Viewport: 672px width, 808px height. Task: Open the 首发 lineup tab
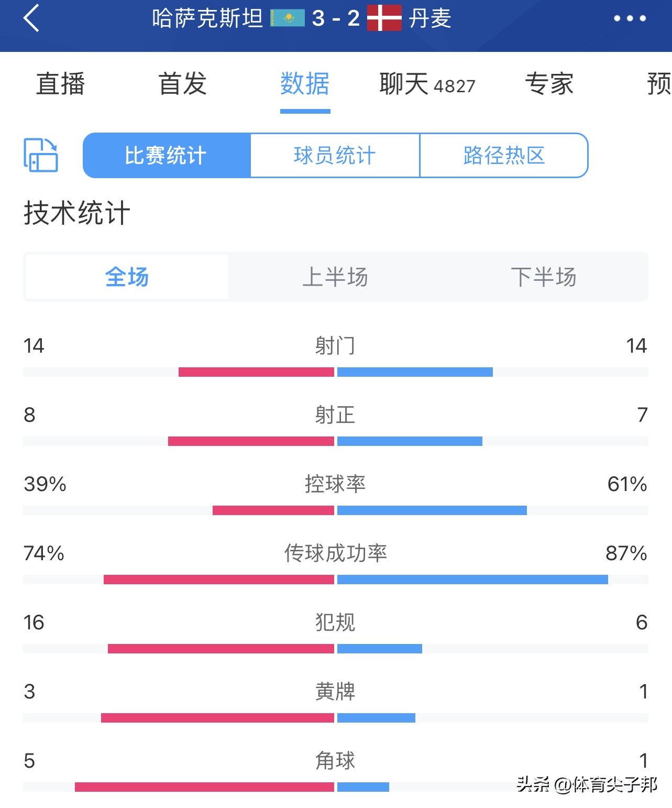point(182,84)
